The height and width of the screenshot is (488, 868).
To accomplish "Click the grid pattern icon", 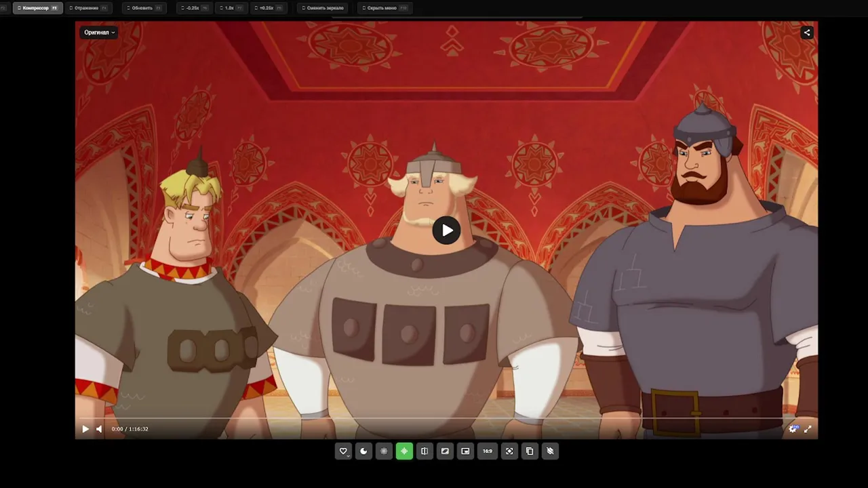I will coord(384,451).
